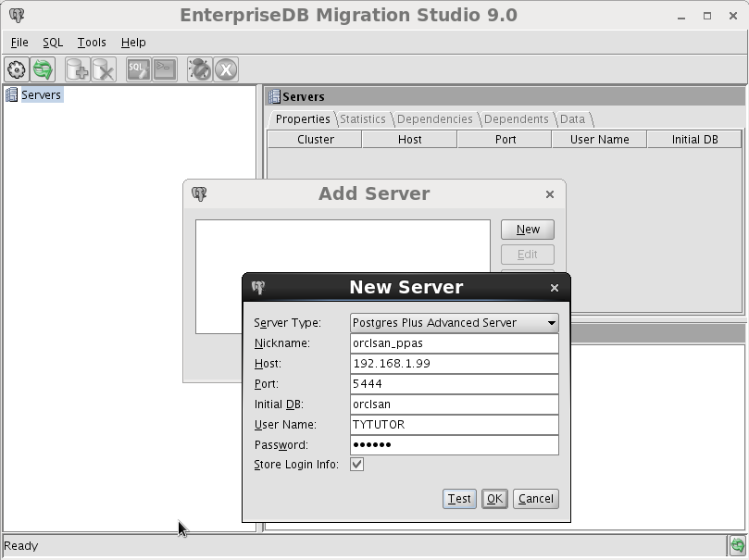Select the Dependencies tab
The image size is (749, 560).
pos(434,119)
